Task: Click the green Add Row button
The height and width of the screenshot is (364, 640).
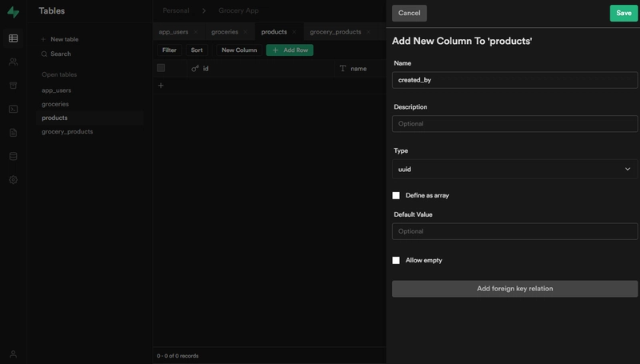Action: click(290, 50)
